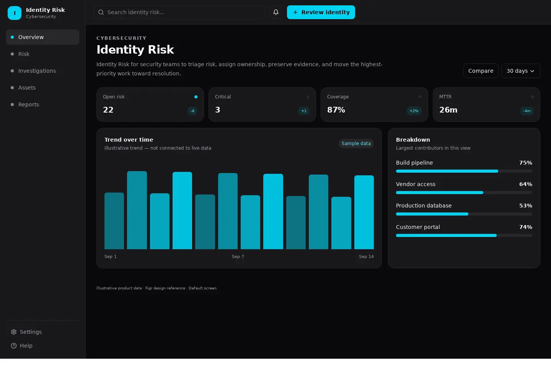Click the +2% change badge on Coverage

(x=414, y=111)
